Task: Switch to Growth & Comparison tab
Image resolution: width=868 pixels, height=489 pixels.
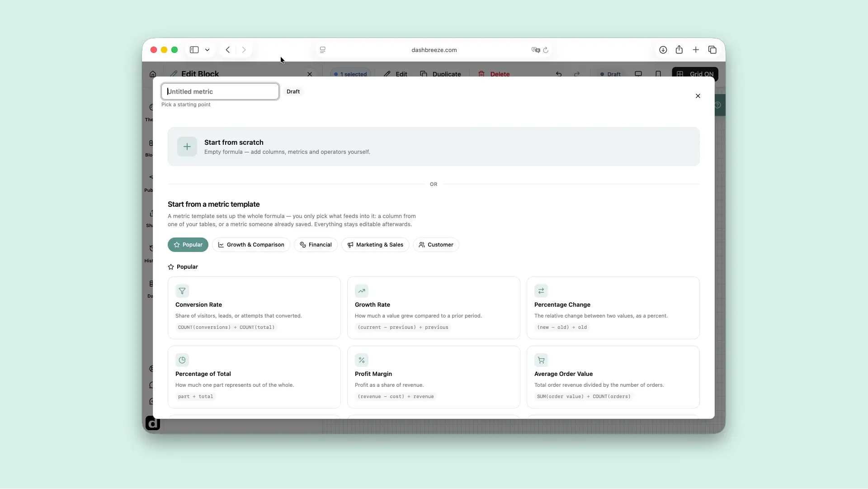Action: 251,245
